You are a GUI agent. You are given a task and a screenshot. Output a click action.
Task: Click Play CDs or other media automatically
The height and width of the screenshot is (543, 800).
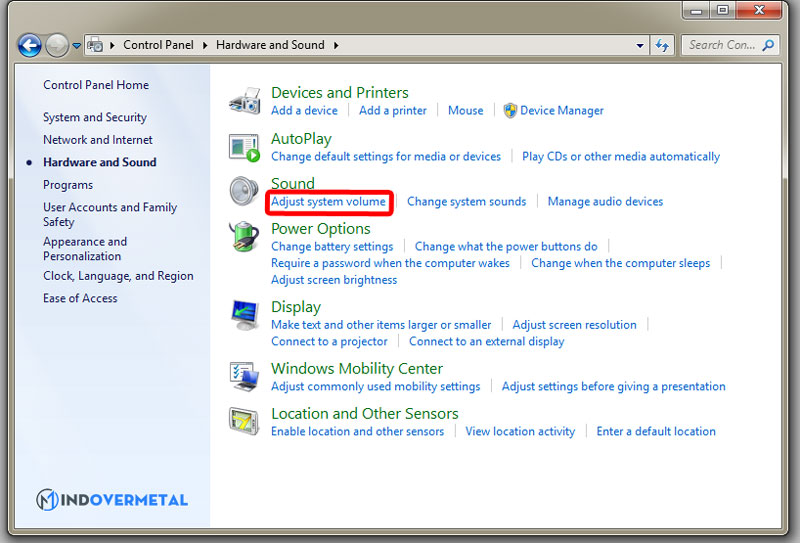point(621,156)
